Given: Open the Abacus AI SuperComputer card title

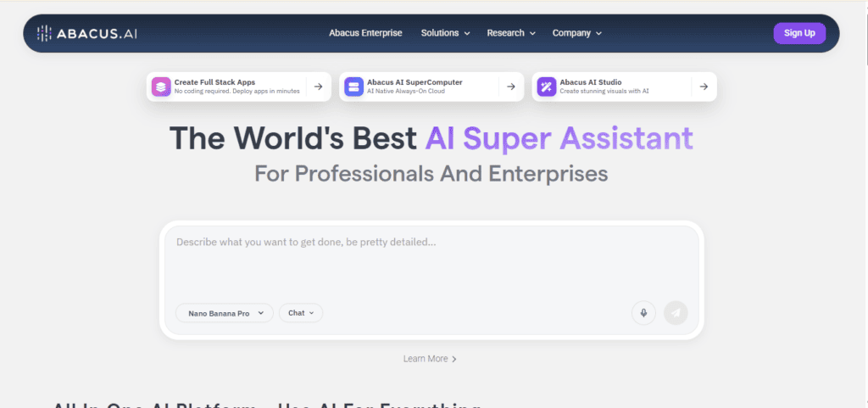Looking at the screenshot, I should 415,82.
